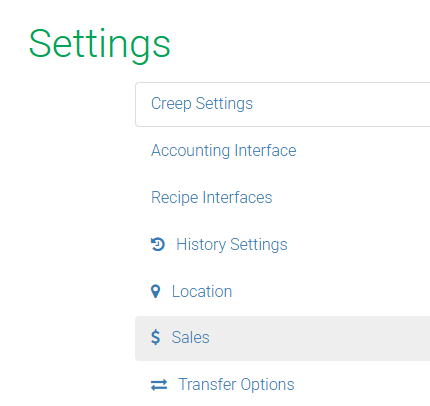Click the History Settings clock-arrow icon
This screenshot has width=430, height=406.
[x=158, y=244]
